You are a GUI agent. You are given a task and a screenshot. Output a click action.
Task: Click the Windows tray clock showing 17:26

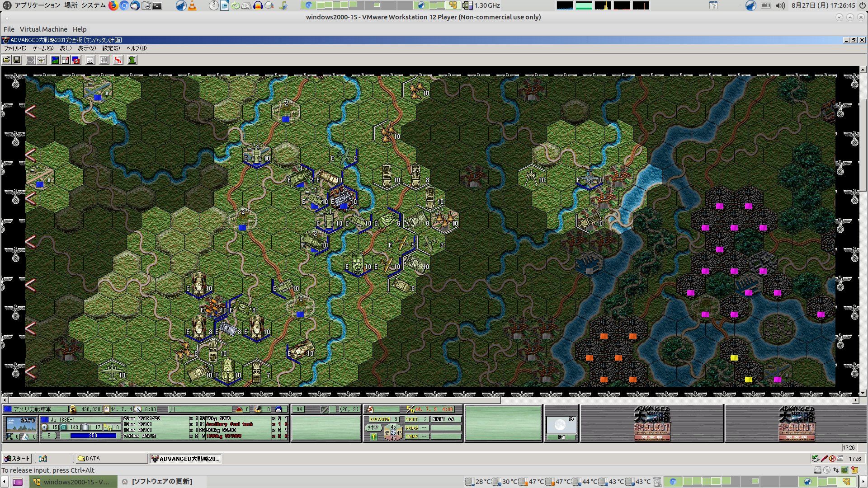pos(855,459)
